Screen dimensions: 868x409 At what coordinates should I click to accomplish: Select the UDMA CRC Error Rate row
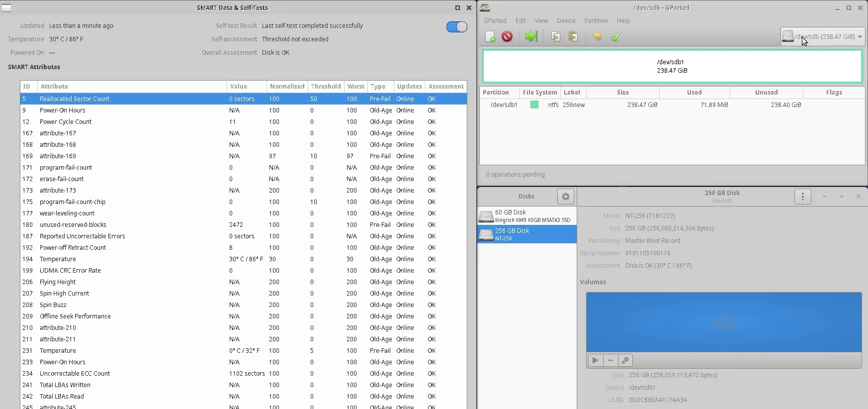tap(244, 271)
